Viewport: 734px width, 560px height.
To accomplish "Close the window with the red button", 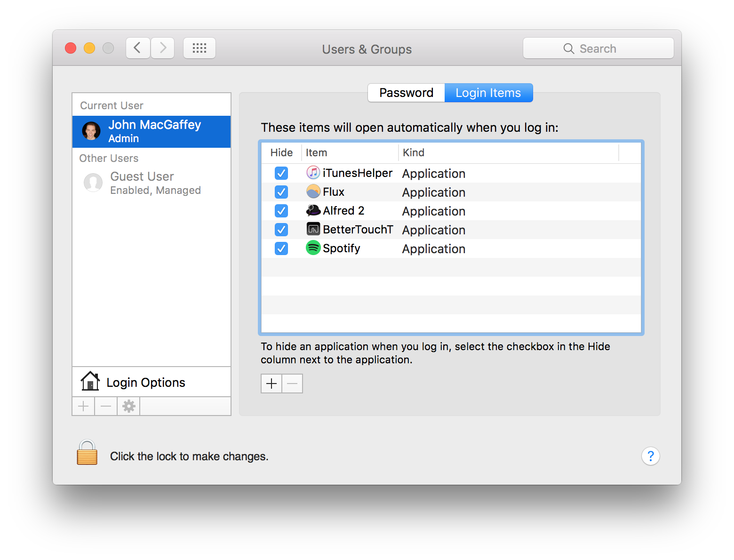I will 71,48.
